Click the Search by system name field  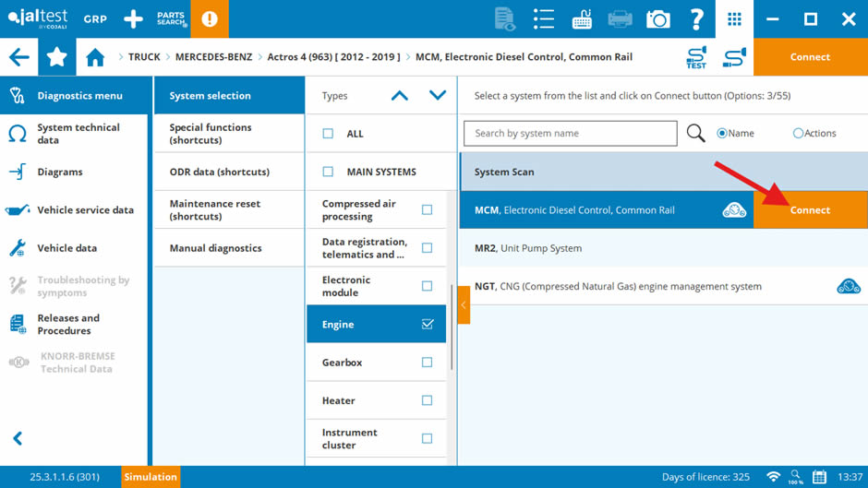[570, 134]
